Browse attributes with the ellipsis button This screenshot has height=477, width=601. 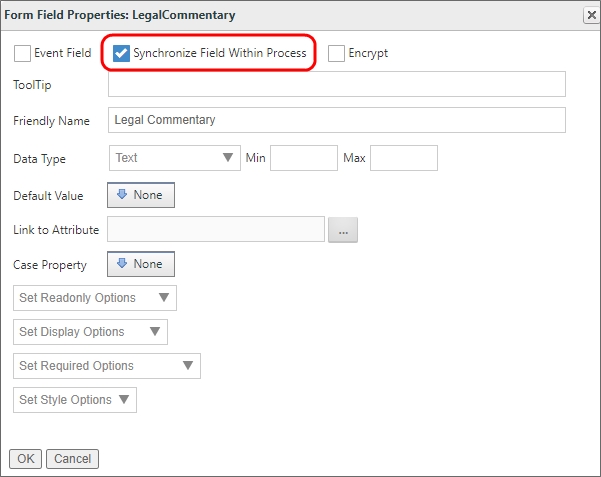point(342,231)
